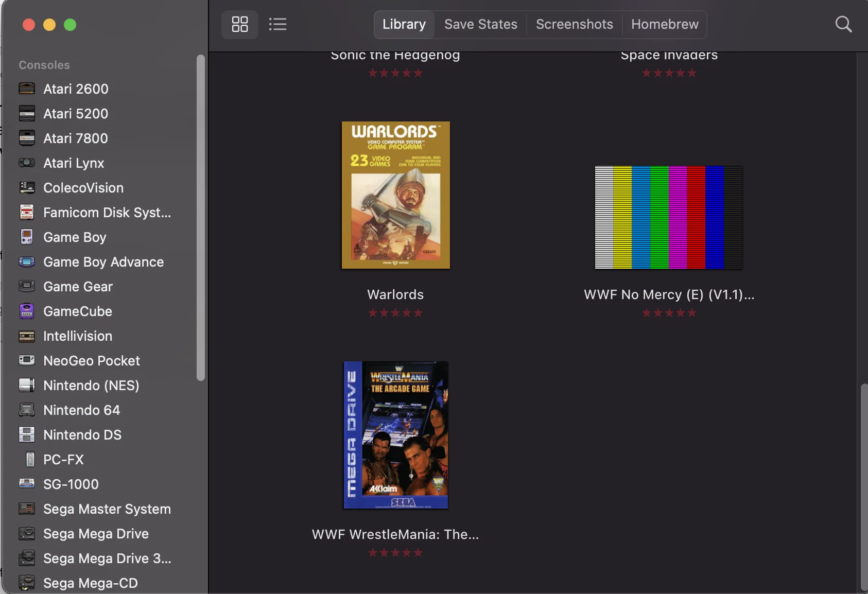Click the Sega Master System icon

27,509
